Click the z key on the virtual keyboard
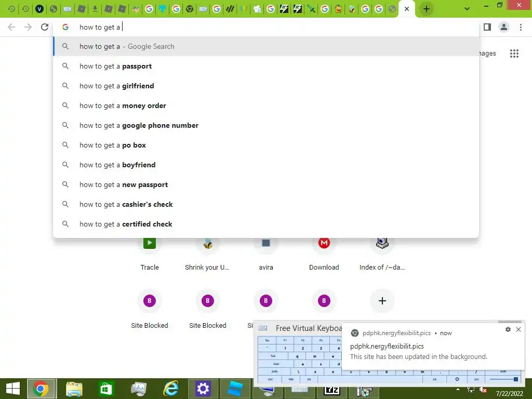This screenshot has height=399, width=532. click(315, 371)
